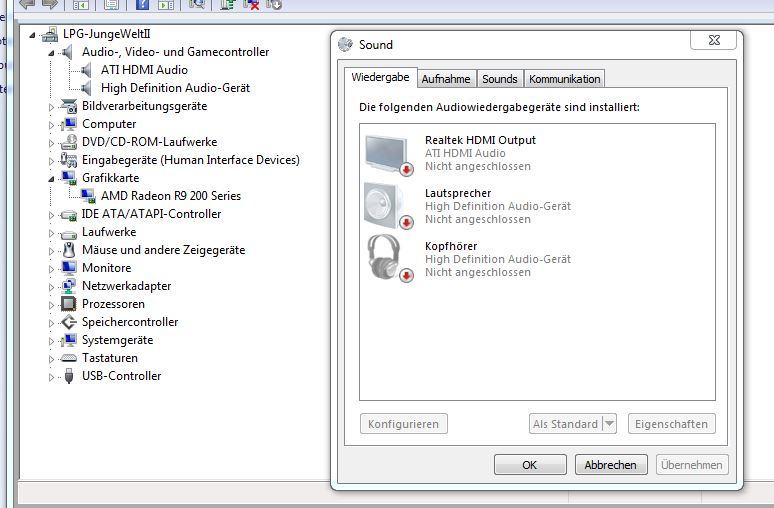Expand the Laufwerke node arrow
774x508 pixels.
click(51, 233)
